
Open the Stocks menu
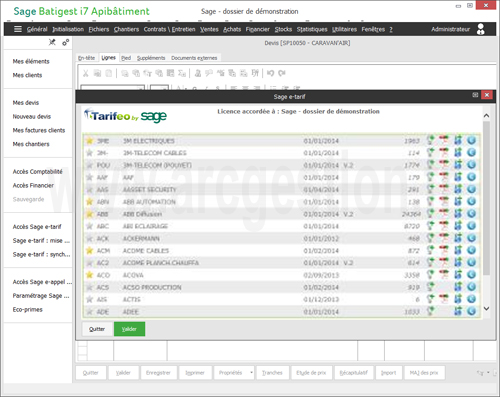(283, 29)
